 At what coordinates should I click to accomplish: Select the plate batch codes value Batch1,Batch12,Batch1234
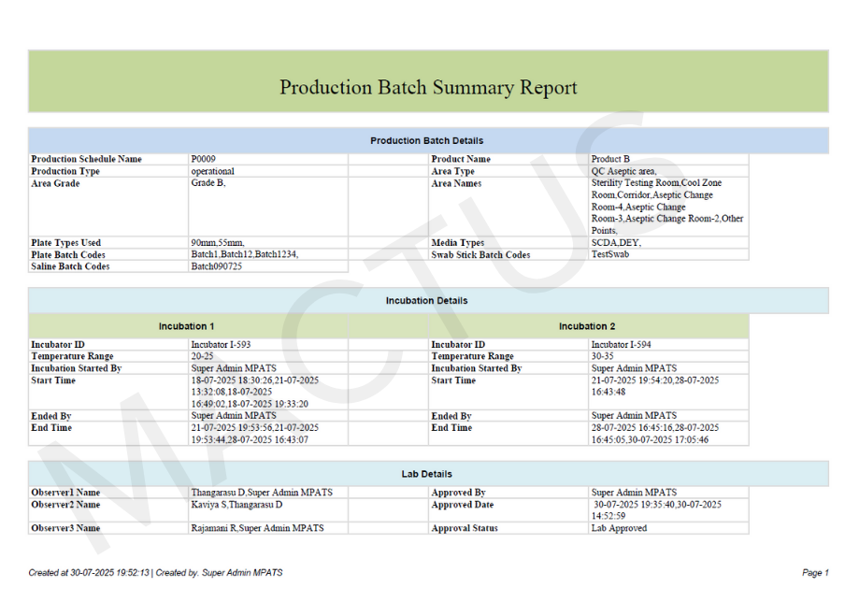point(245,255)
